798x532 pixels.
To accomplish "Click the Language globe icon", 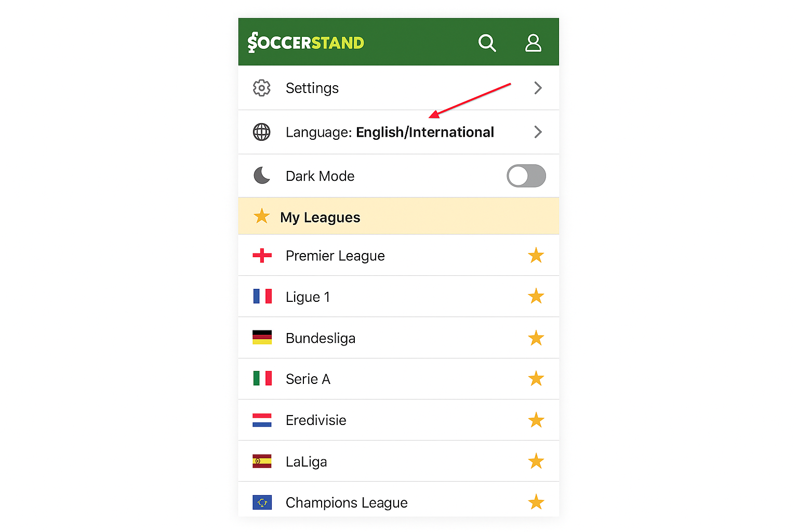I will 262,132.
